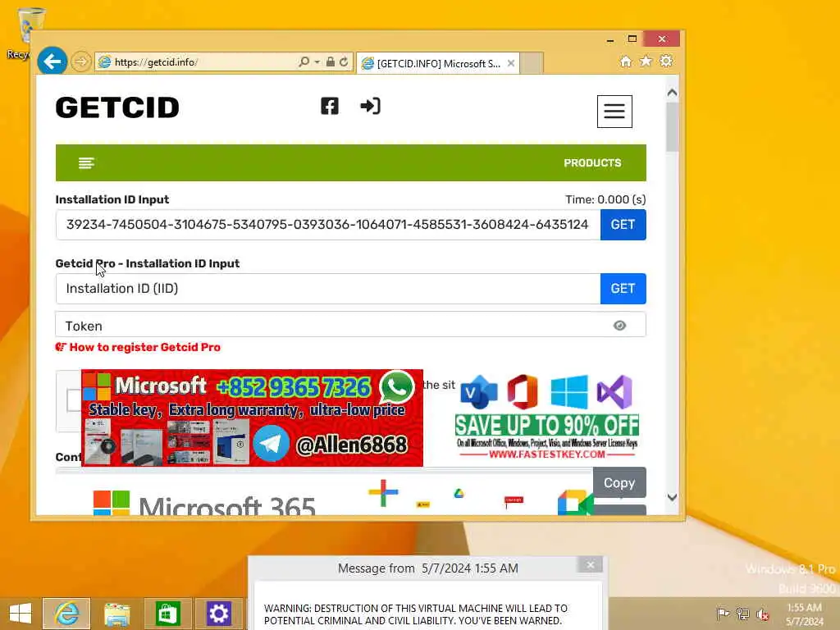Open the address bar dropdown arrow

coord(317,62)
